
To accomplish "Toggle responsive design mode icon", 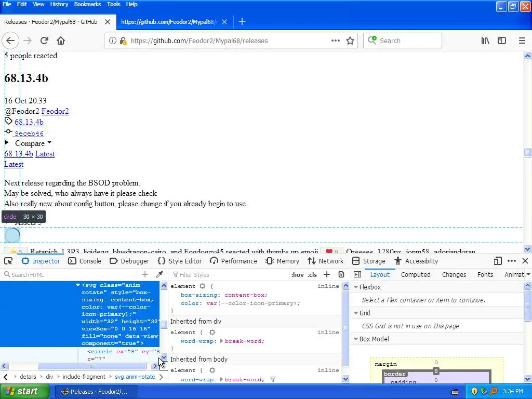I will 497,261.
